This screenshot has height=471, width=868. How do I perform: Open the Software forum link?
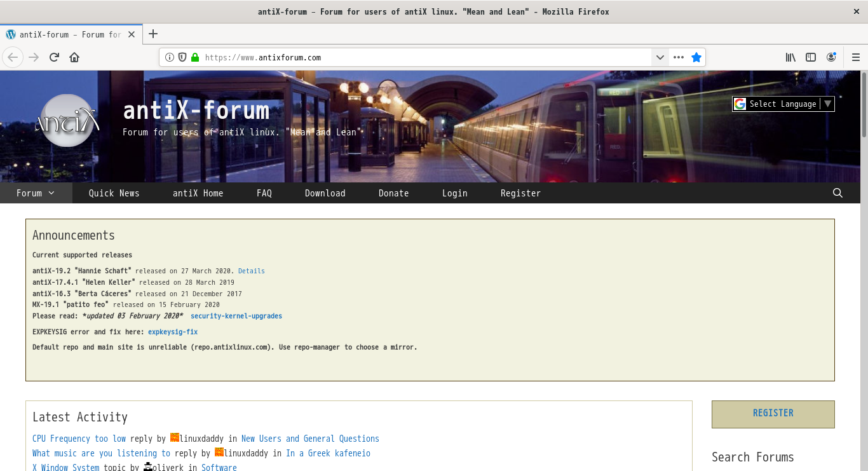coord(219,468)
